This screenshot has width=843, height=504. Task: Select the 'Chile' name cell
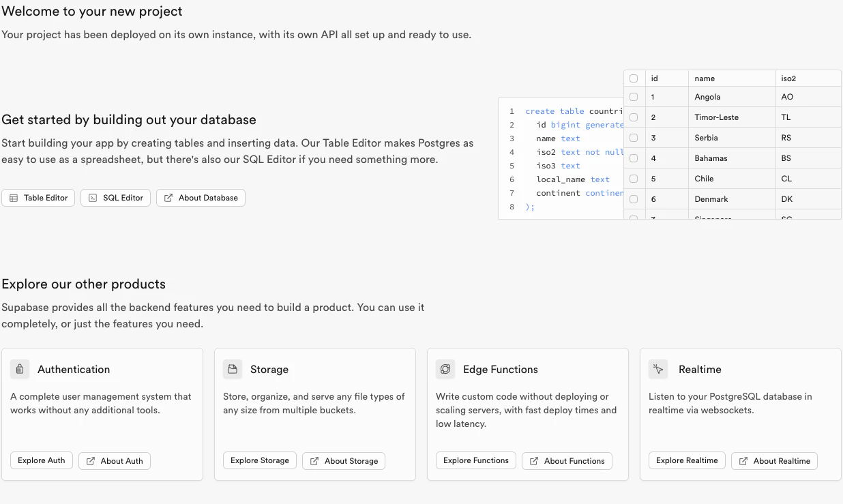(x=732, y=179)
